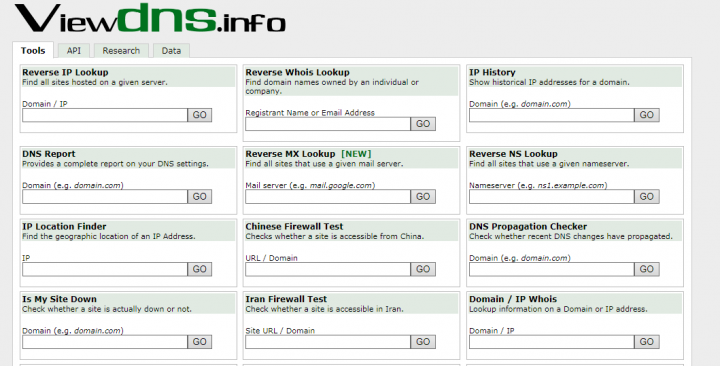Click the green [NEW] label
Image resolution: width=720 pixels, height=366 pixels.
pyautogui.click(x=356, y=154)
